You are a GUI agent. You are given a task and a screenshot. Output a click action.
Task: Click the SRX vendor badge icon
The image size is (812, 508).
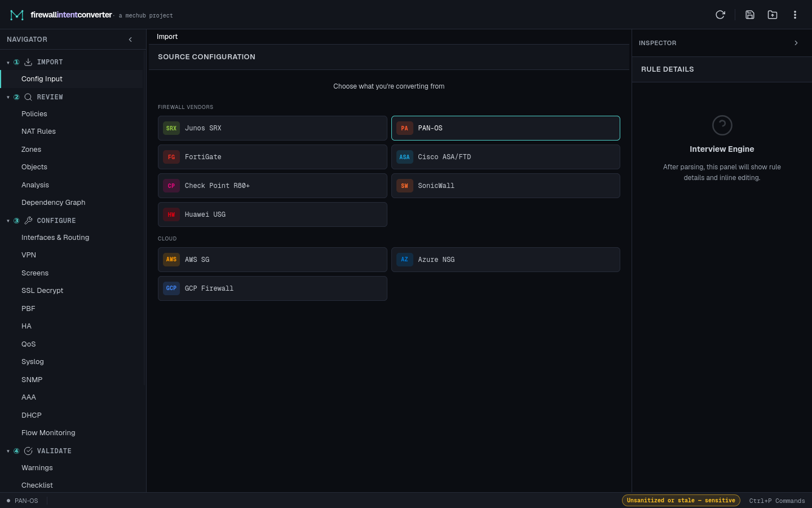pyautogui.click(x=171, y=128)
